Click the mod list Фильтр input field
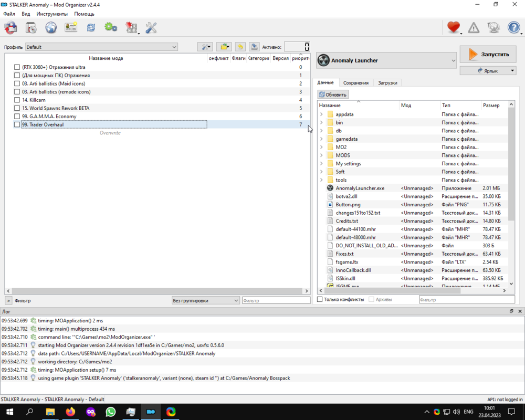This screenshot has height=420, width=525. (x=276, y=301)
